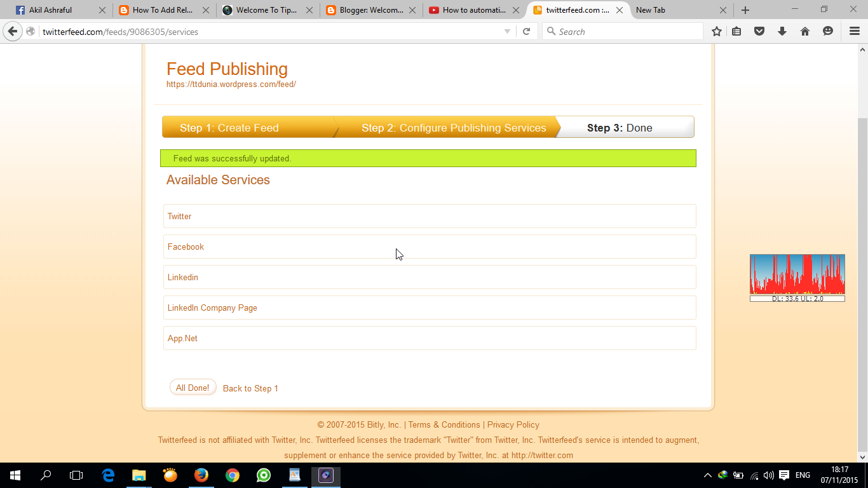Click the taskbar search magnifier
This screenshot has width=868, height=488.
46,475
